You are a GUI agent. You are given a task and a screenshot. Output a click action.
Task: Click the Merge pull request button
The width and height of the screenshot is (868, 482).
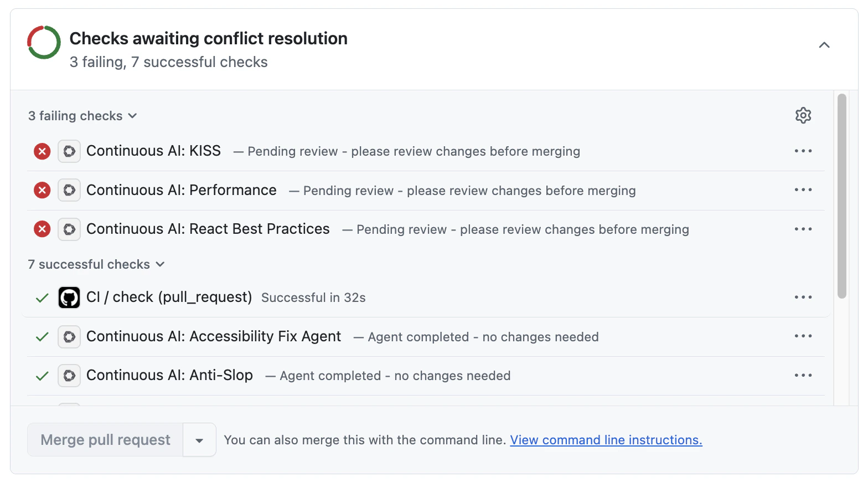105,439
